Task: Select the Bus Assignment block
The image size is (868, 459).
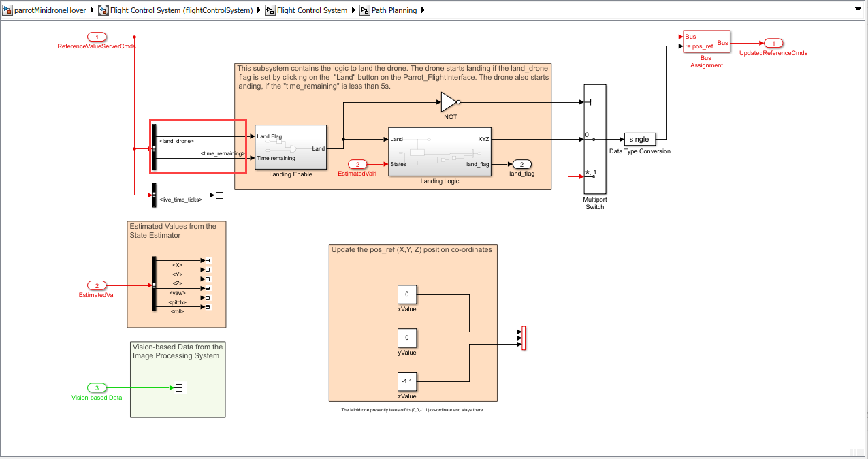Action: tap(706, 41)
